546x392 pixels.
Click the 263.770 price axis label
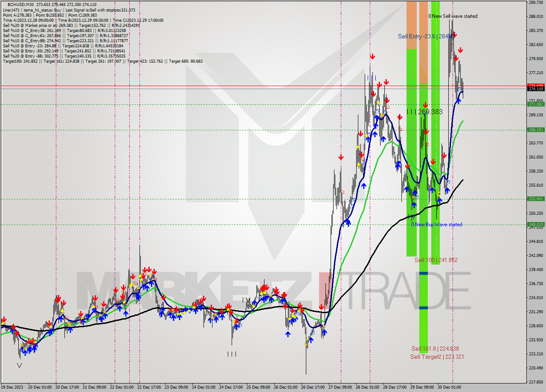pos(536,143)
